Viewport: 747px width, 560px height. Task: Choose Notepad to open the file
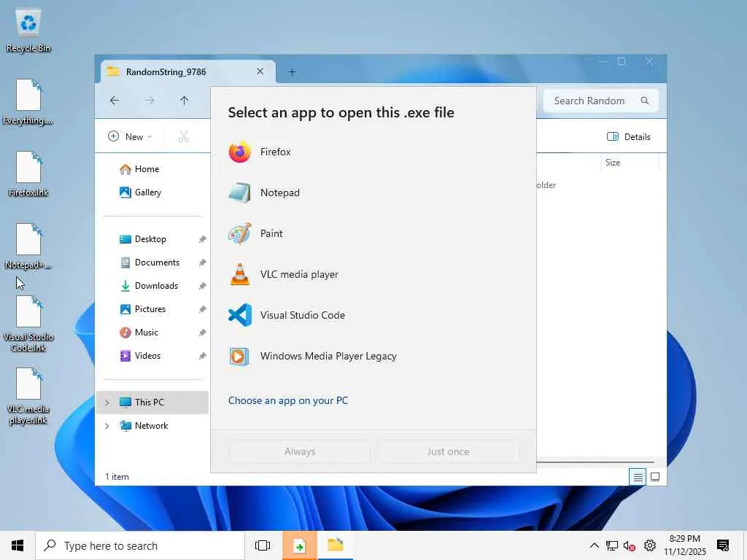[x=373, y=192]
